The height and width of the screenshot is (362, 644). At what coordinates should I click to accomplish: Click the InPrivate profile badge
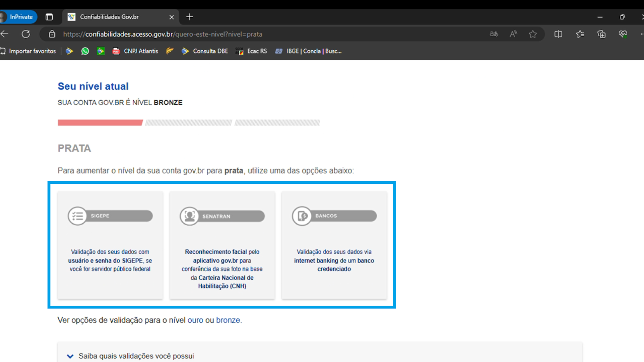click(x=18, y=17)
